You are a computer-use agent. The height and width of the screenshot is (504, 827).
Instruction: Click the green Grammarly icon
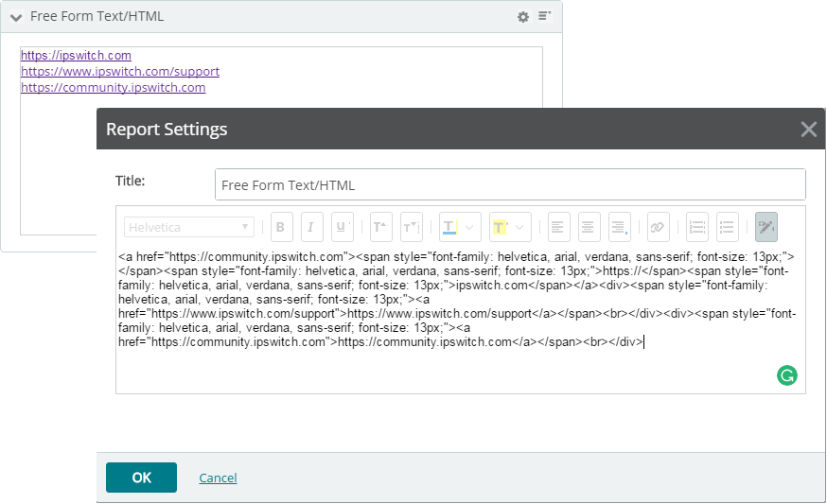click(787, 375)
